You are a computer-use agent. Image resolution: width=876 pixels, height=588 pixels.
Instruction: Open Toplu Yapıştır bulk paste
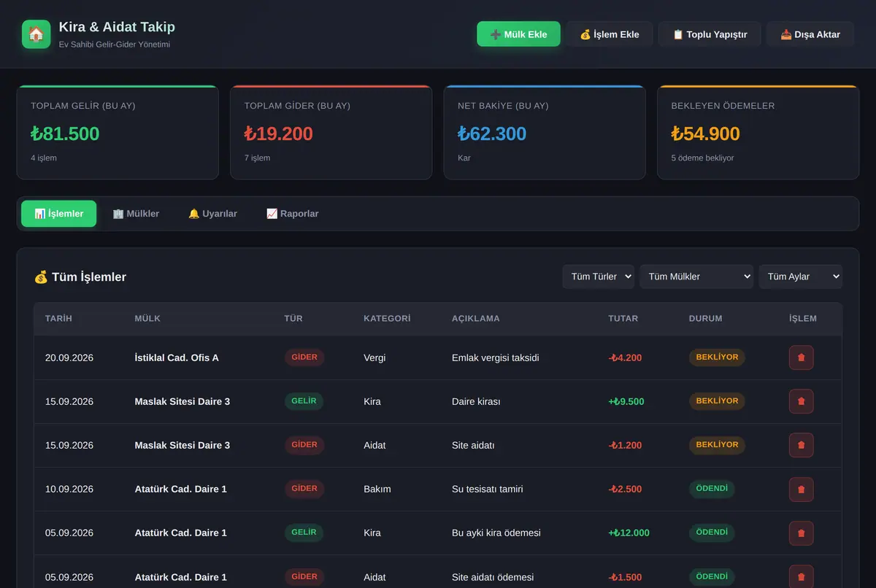[710, 34]
